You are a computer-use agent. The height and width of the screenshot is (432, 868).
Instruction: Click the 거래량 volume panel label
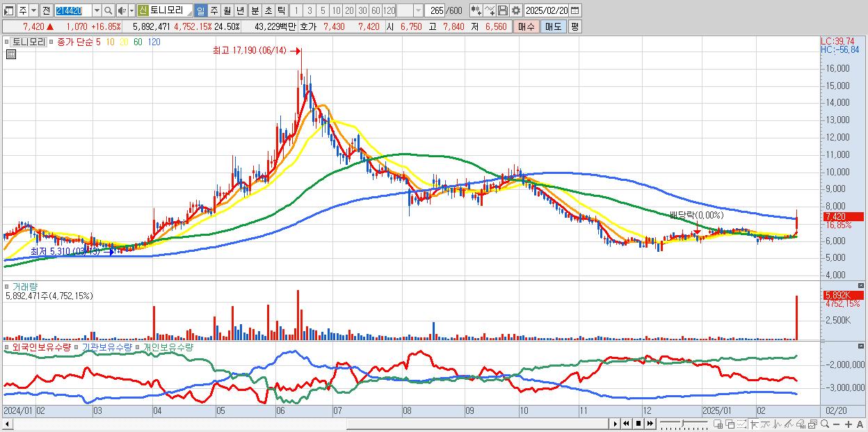point(24,286)
